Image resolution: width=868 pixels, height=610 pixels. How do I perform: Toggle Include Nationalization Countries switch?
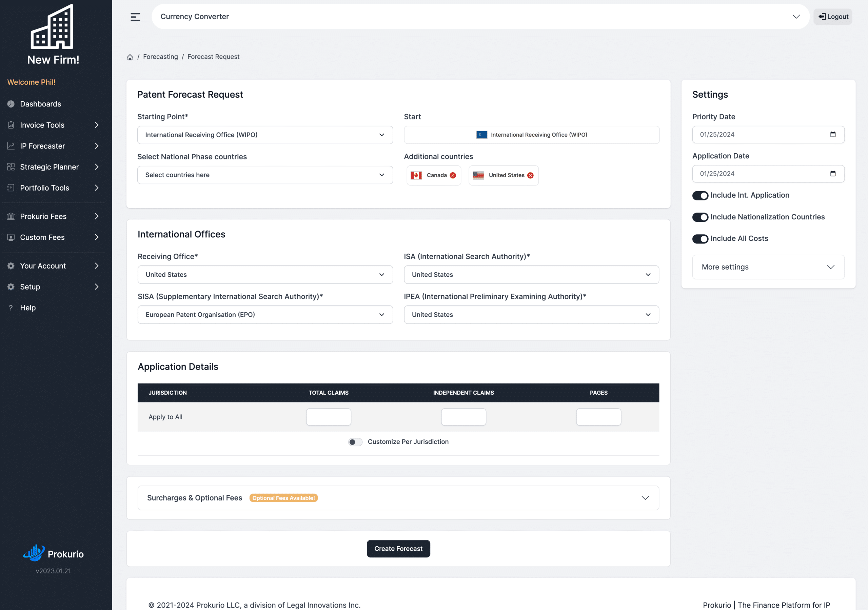(700, 217)
